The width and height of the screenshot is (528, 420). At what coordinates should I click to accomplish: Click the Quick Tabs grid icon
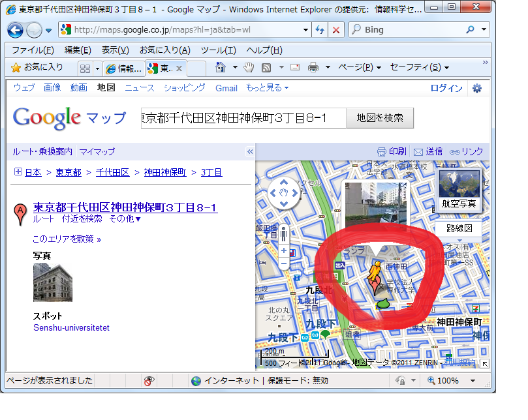[x=85, y=68]
